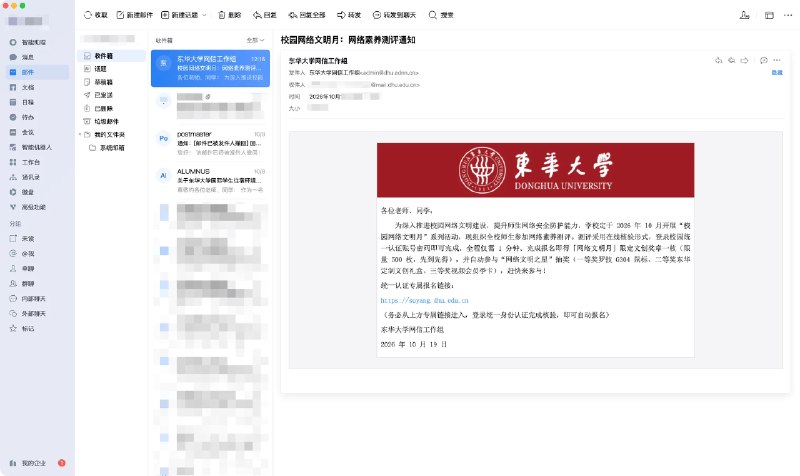Open the mail from postmaster
This screenshot has height=476, width=800.
click(x=210, y=143)
